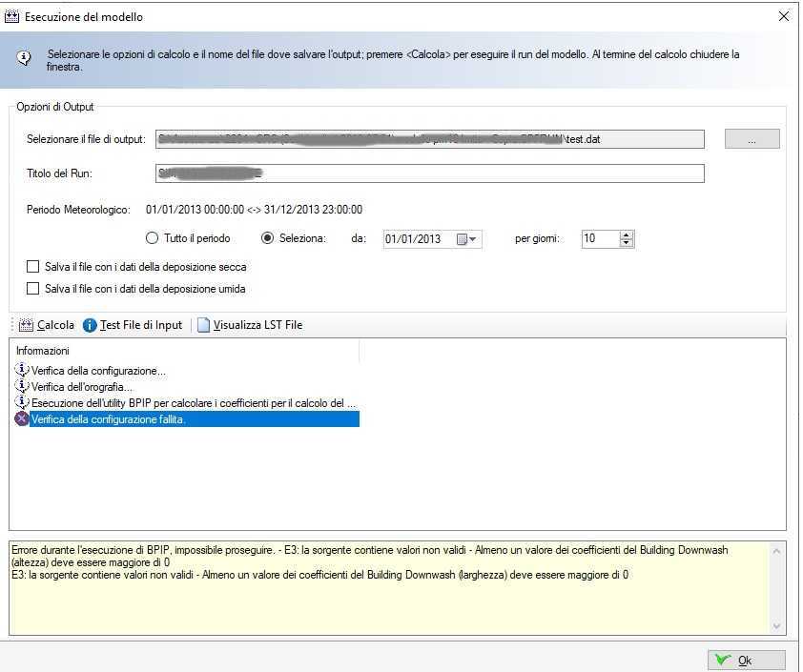Image resolution: width=803 pixels, height=672 pixels.
Task: Click the browse '...' output file button
Action: 752,139
